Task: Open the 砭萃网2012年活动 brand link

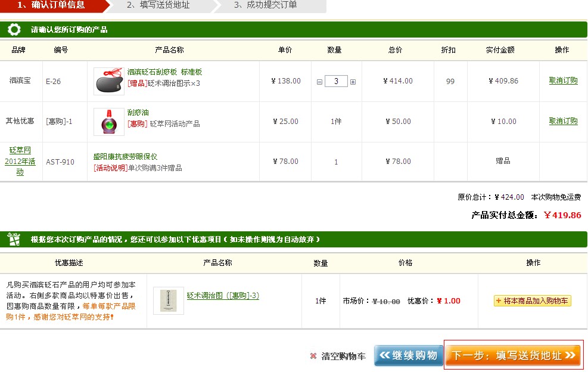Action: pos(20,161)
